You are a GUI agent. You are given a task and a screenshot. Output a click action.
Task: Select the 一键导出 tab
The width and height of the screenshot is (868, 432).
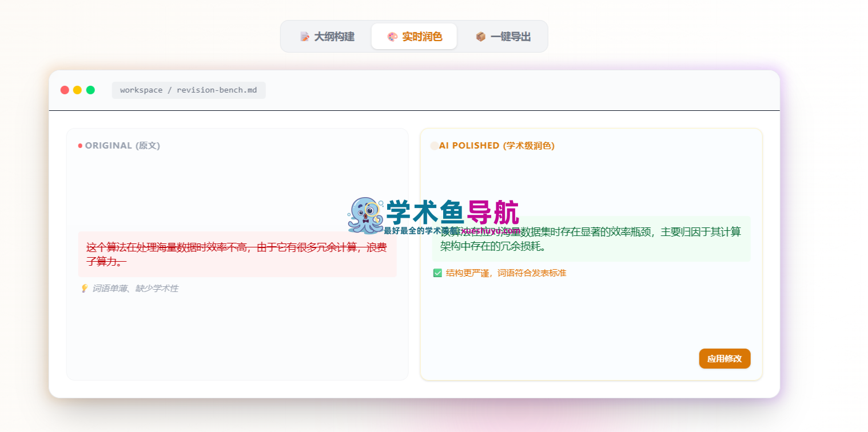pos(503,37)
